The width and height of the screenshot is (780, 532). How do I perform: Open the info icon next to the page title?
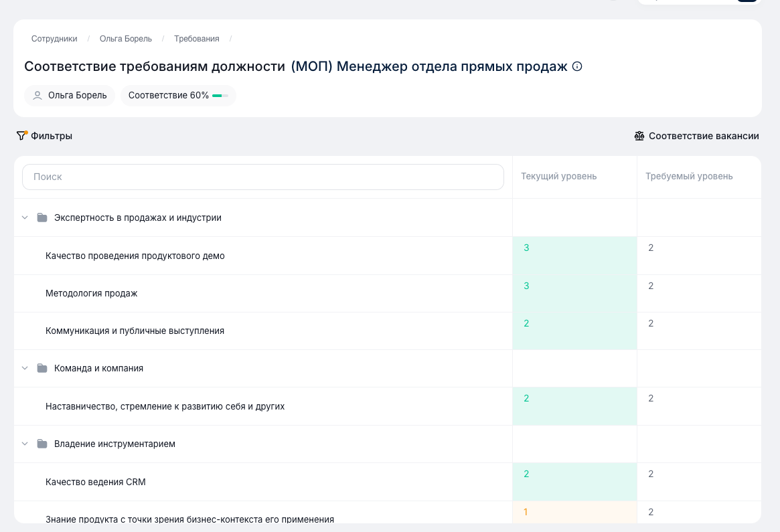[576, 66]
